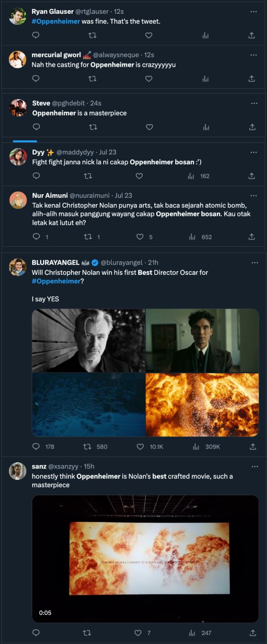View analytics on Ryan Glauser's tweet

pos(206,35)
